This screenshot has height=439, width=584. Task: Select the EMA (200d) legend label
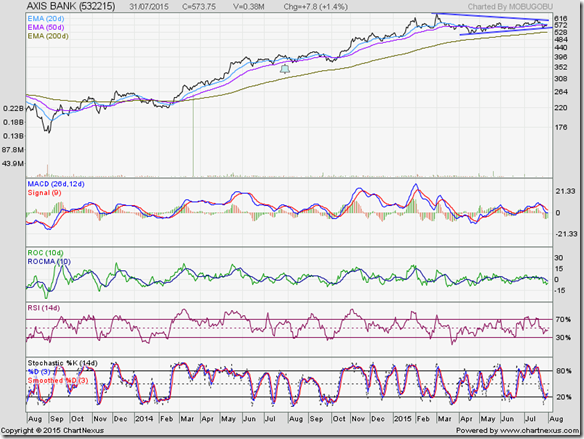[48, 36]
